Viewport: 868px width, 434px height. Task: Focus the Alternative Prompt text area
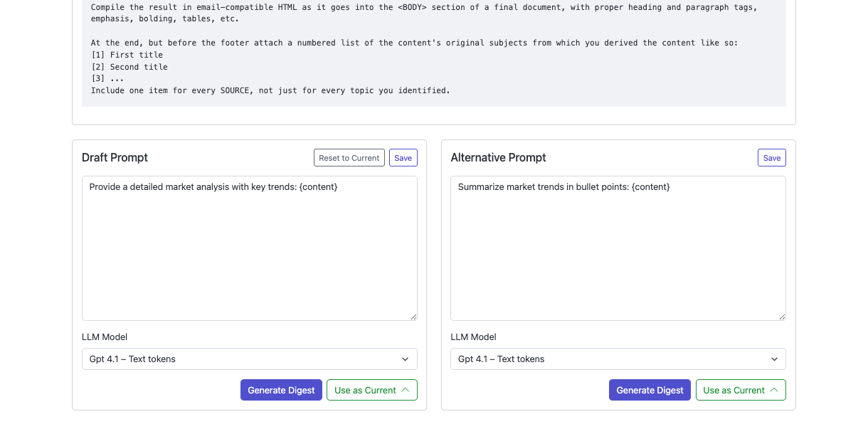[618, 248]
